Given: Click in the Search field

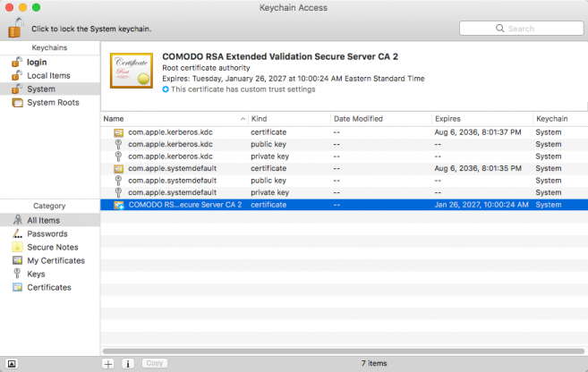Looking at the screenshot, I should [x=521, y=29].
